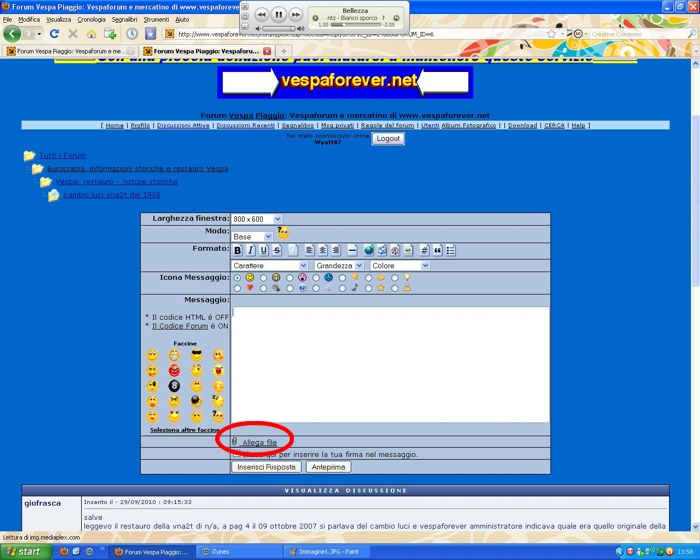Image resolution: width=700 pixels, height=560 pixels.
Task: Insert hyperlink with globe icon
Action: click(368, 251)
